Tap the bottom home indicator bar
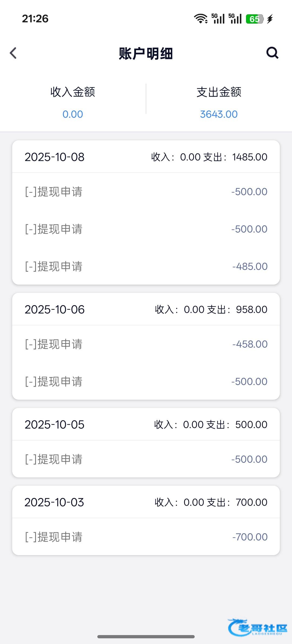292x644 pixels. pyautogui.click(x=146, y=636)
